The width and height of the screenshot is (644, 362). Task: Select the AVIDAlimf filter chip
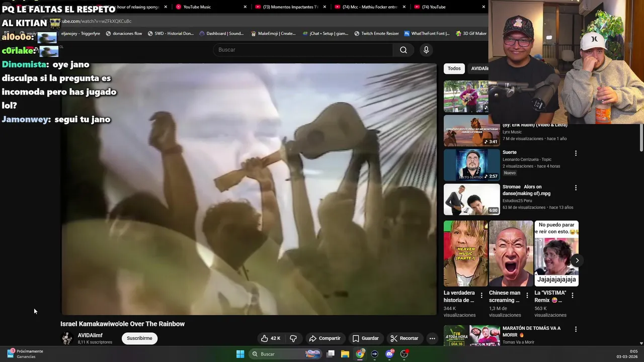point(478,68)
